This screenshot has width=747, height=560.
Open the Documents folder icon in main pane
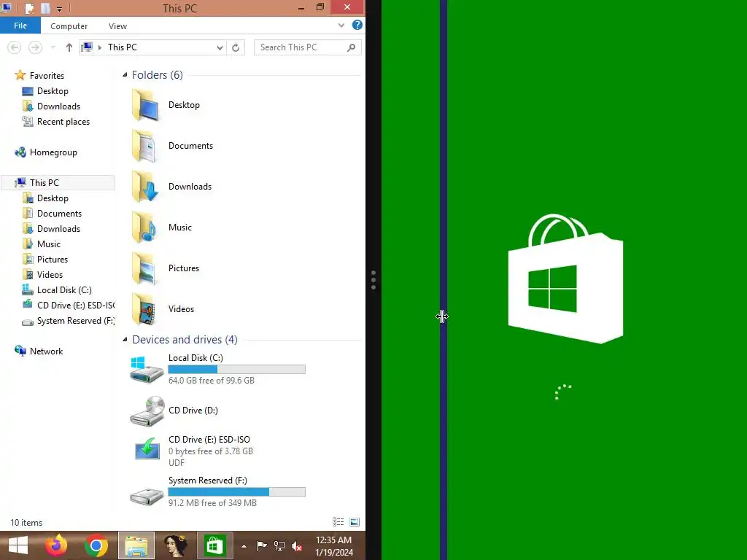145,146
